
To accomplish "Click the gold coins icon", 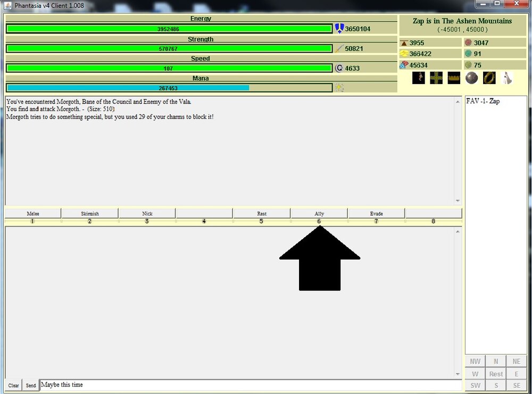I will click(x=404, y=54).
